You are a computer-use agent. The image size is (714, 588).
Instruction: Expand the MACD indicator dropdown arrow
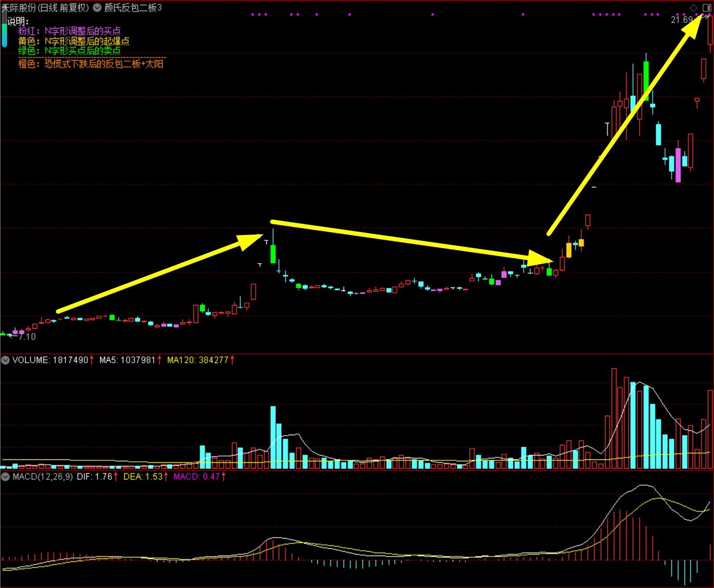click(5, 477)
